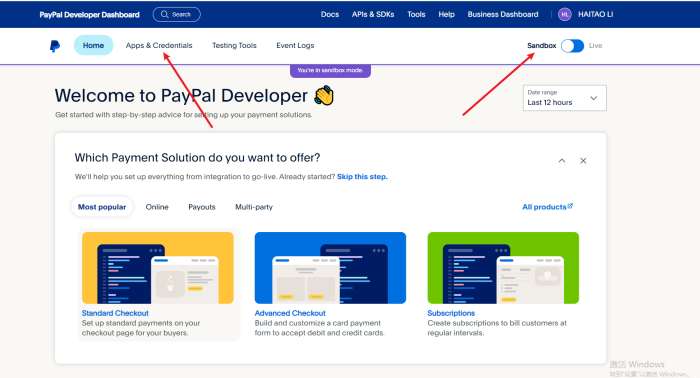Select the Most popular tab

102,207
